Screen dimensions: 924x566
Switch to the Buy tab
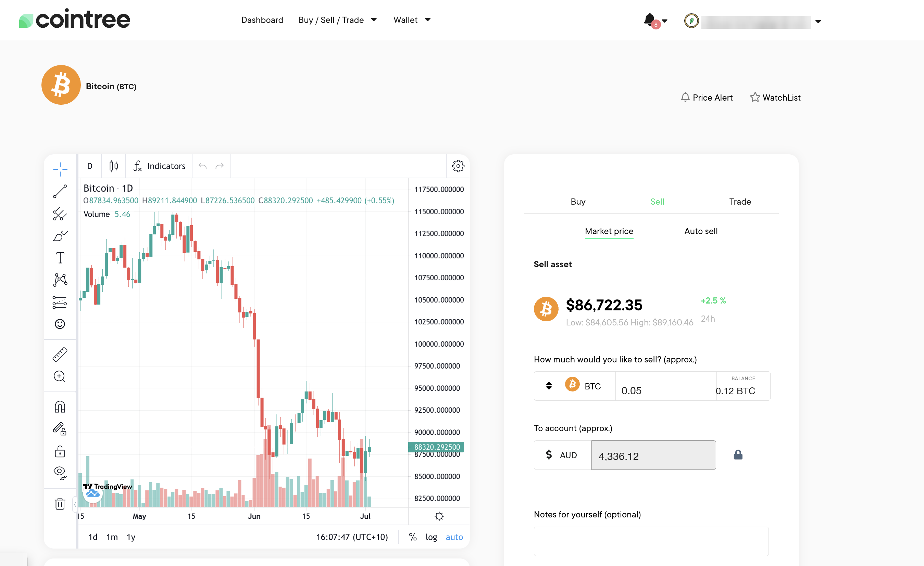point(578,202)
